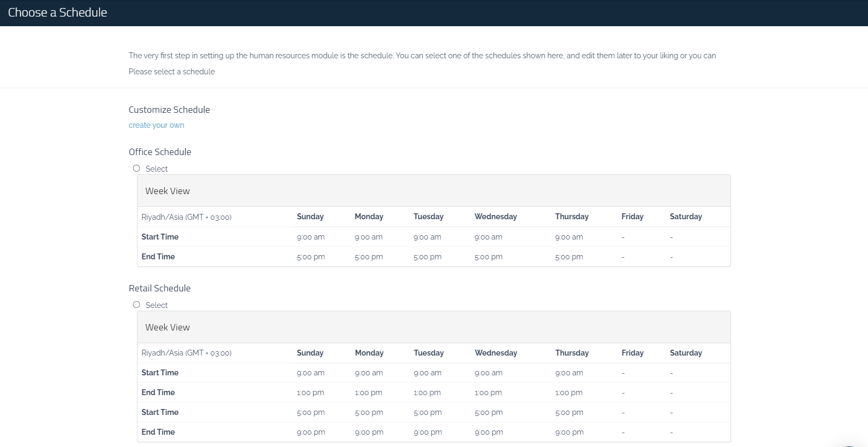Click the Office Schedule 'Select' label
The image size is (868, 447).
156,169
